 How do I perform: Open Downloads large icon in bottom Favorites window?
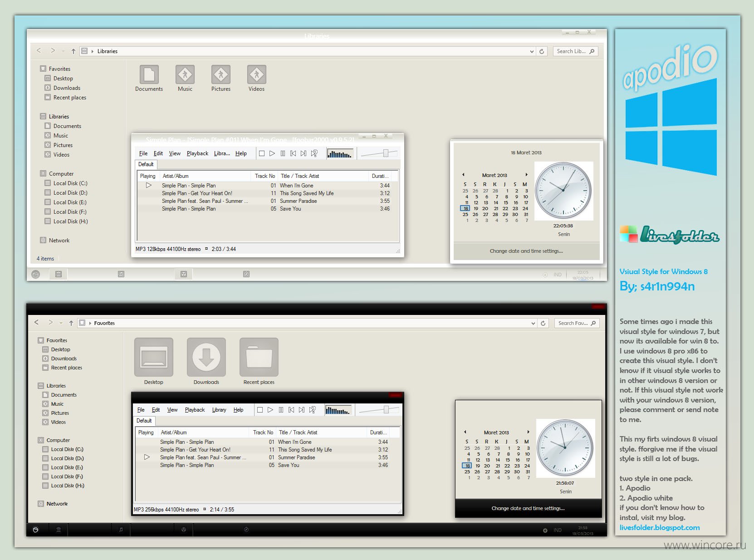tap(206, 357)
